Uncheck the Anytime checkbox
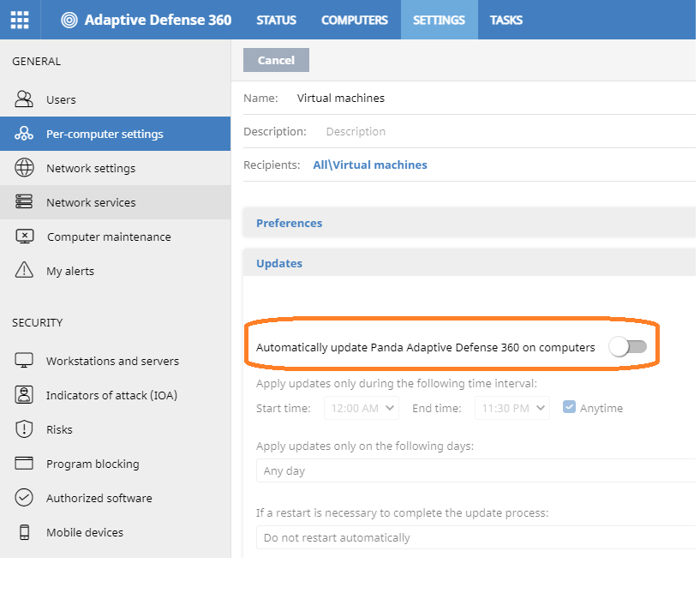This screenshot has width=700, height=599. (x=569, y=407)
